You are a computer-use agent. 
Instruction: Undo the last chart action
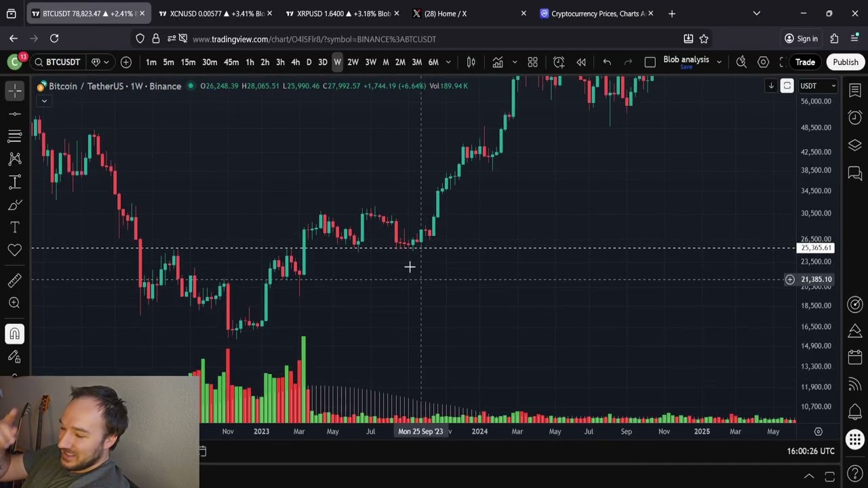607,62
